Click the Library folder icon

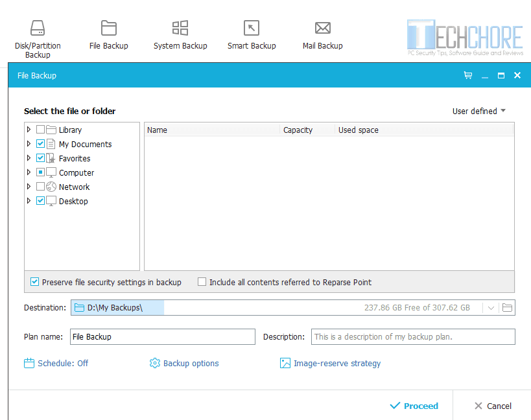coord(51,130)
